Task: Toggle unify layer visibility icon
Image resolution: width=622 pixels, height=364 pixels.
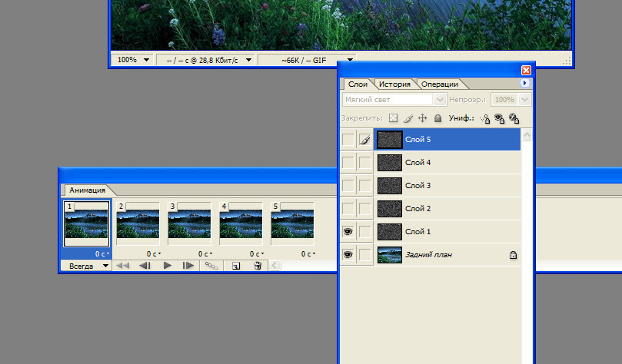Action: pos(500,118)
